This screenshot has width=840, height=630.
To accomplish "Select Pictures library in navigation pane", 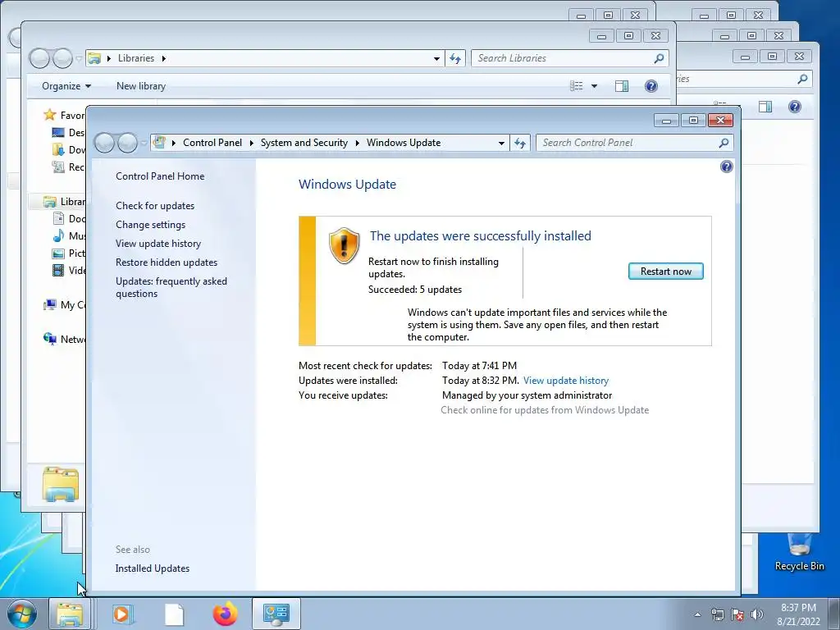I will (x=69, y=253).
